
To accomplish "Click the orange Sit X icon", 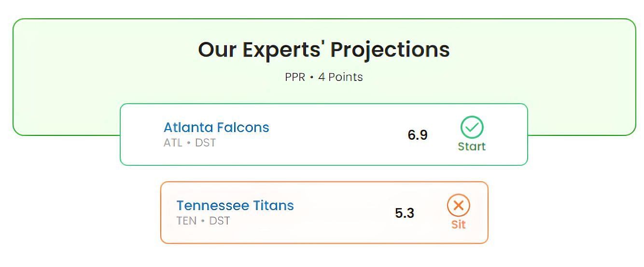I will [x=458, y=206].
